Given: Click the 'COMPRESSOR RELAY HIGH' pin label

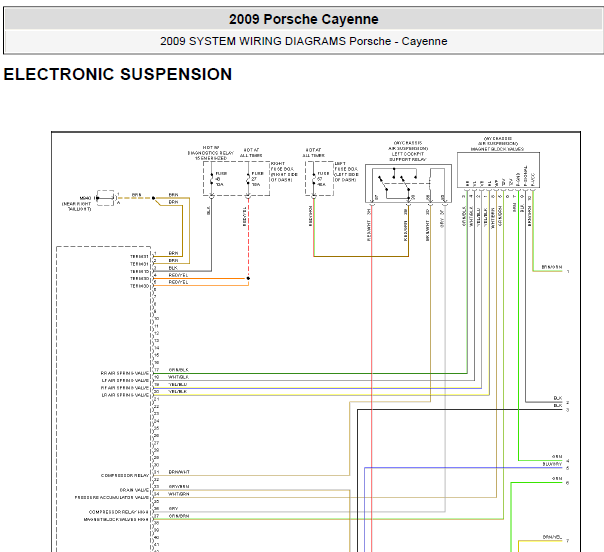Looking at the screenshot, I should tap(119, 512).
